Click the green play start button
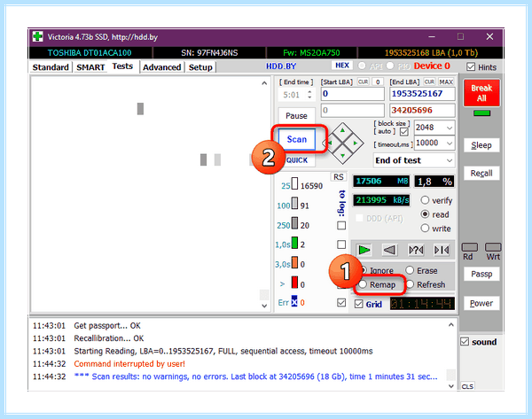This screenshot has height=419, width=532. (x=364, y=250)
